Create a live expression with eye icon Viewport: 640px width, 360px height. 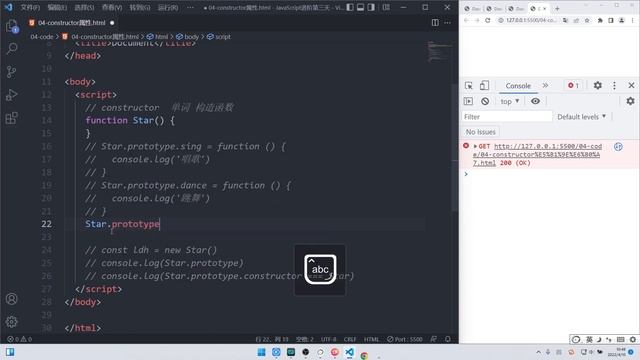click(536, 101)
